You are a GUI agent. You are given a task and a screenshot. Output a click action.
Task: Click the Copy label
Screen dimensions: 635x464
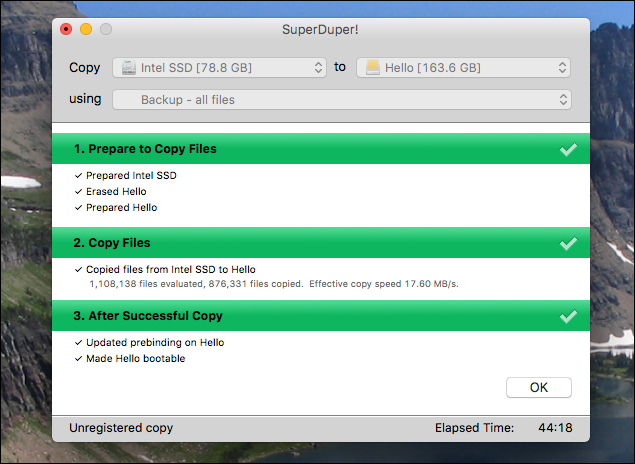[85, 67]
